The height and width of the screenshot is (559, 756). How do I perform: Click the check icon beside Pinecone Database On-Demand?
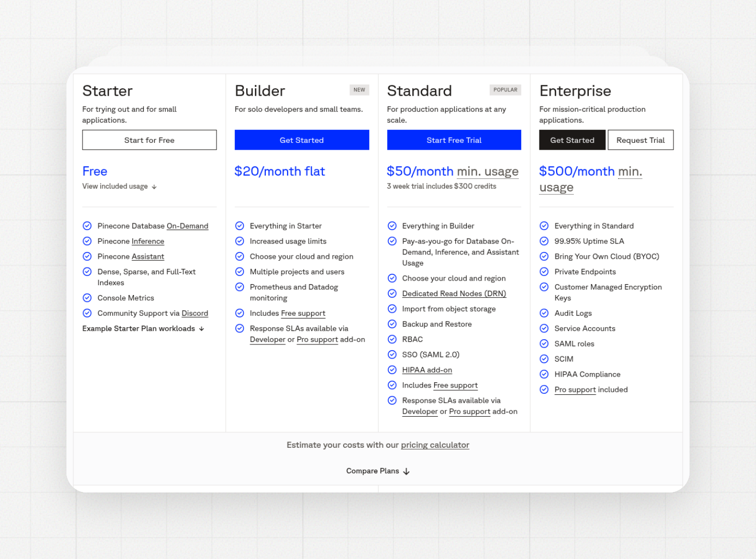(87, 226)
